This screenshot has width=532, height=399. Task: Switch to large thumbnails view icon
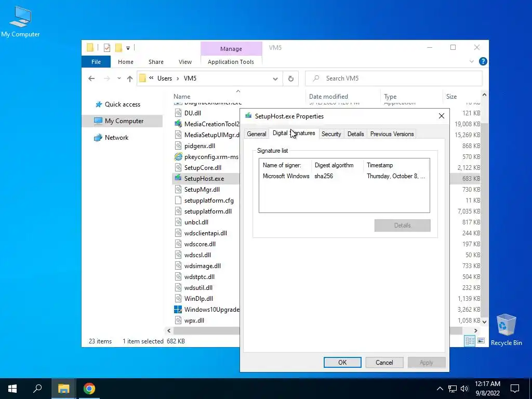pos(481,341)
